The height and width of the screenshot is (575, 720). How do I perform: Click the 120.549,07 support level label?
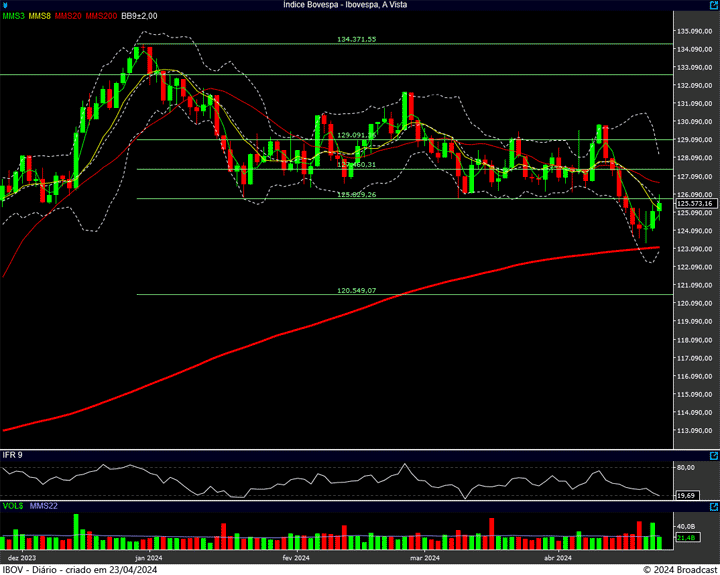pos(357,290)
